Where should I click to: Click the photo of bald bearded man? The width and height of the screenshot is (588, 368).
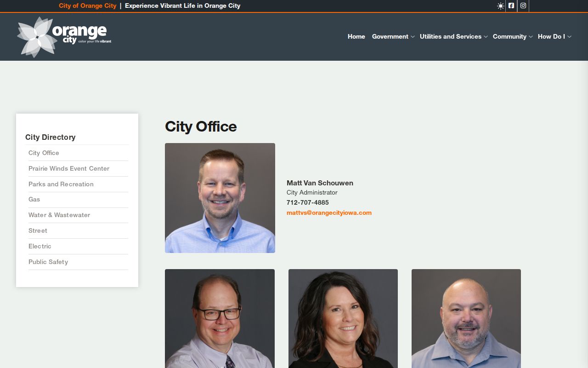click(466, 318)
